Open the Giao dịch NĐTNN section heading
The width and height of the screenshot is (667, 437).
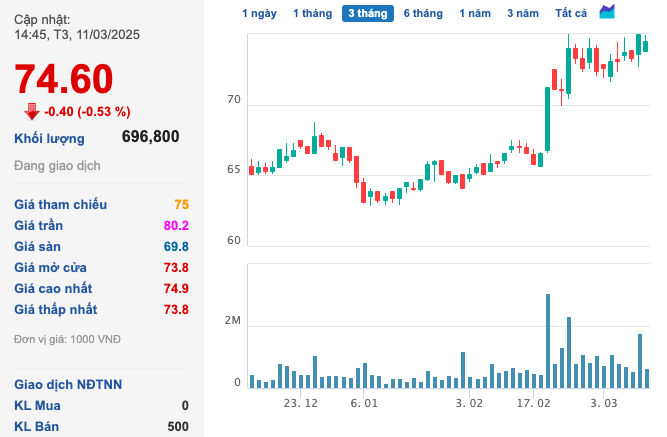tap(68, 385)
